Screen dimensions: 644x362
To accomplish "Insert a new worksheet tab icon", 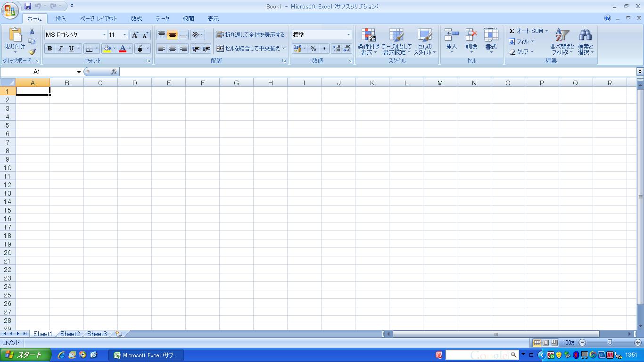I will (x=119, y=334).
